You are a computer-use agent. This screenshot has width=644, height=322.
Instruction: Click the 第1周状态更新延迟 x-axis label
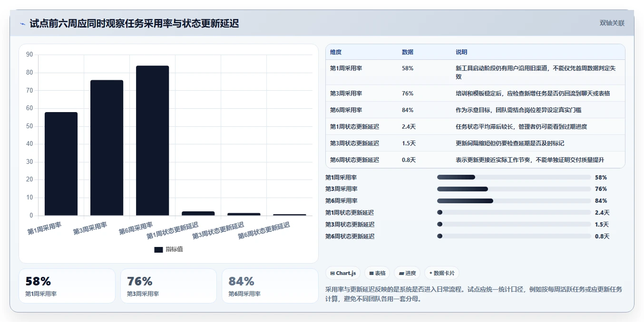173,230
